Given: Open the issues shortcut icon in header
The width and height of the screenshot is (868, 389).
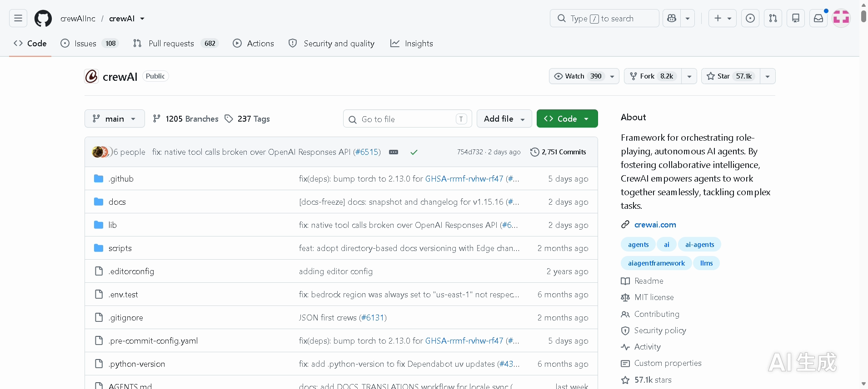Looking at the screenshot, I should click(750, 18).
